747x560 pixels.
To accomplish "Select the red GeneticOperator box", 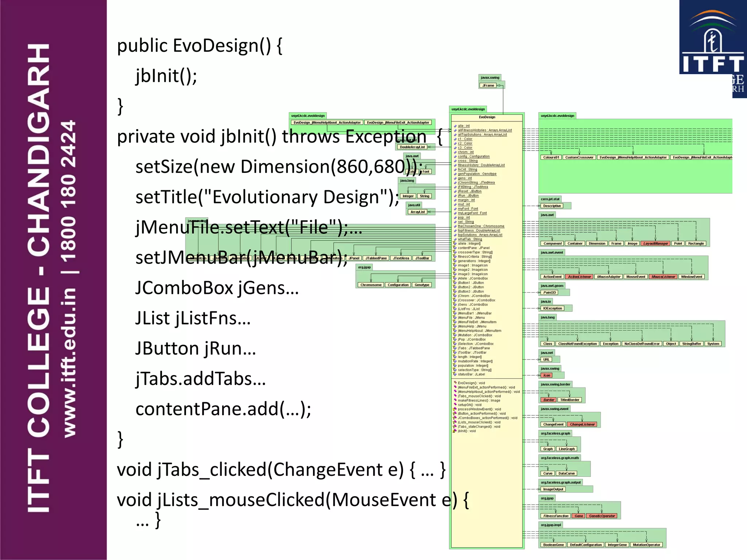I will (x=602, y=516).
